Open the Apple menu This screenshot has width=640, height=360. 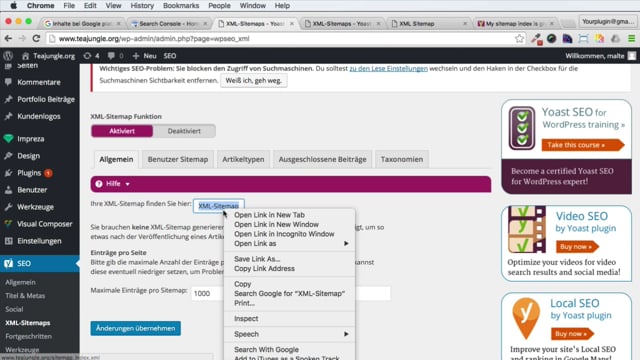coord(13,6)
